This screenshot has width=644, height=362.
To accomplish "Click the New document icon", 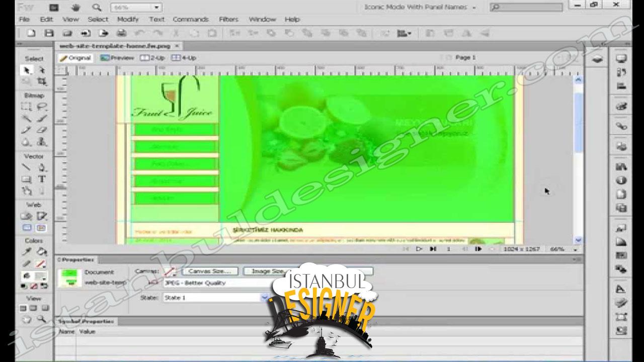I will (x=31, y=33).
